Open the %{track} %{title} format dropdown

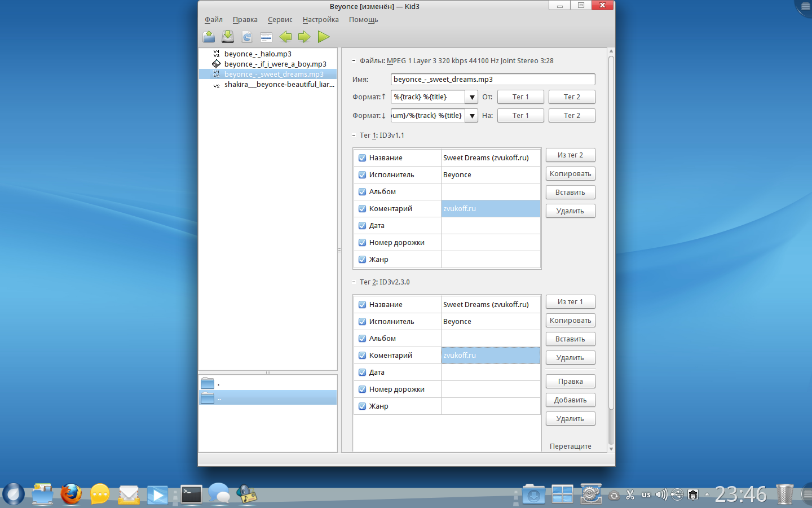tap(471, 97)
